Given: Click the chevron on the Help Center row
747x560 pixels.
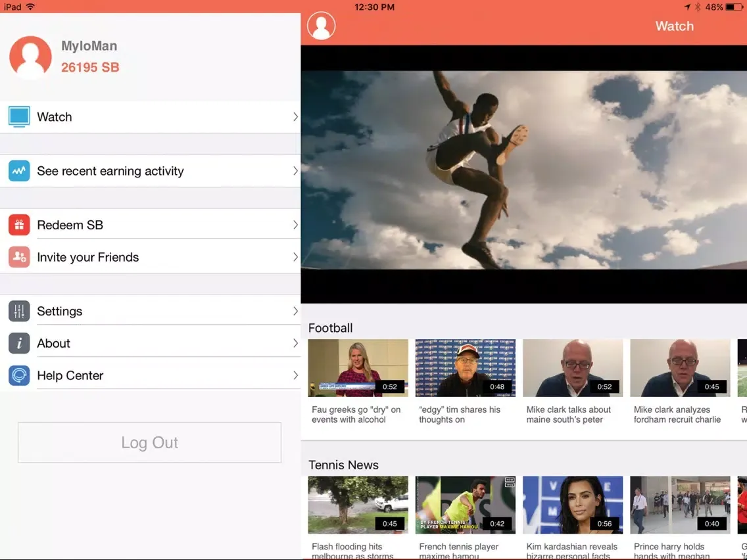Looking at the screenshot, I should [x=295, y=375].
